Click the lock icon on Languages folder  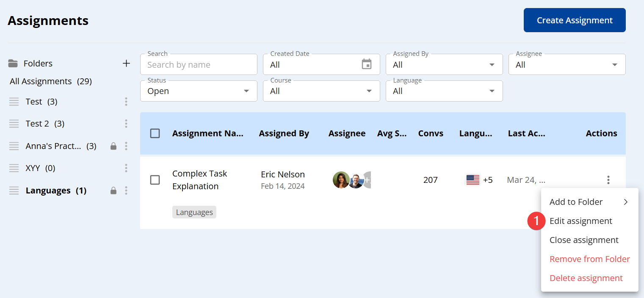[x=113, y=191]
